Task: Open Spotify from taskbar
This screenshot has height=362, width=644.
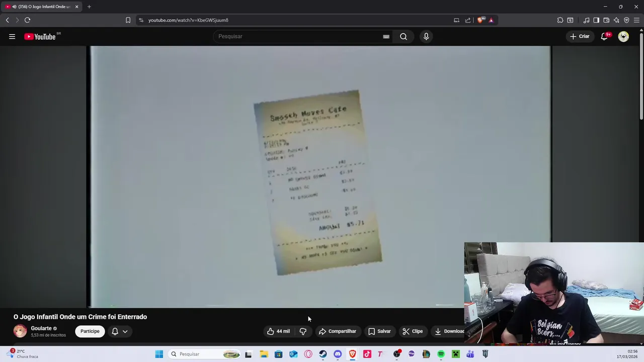Action: 441,354
